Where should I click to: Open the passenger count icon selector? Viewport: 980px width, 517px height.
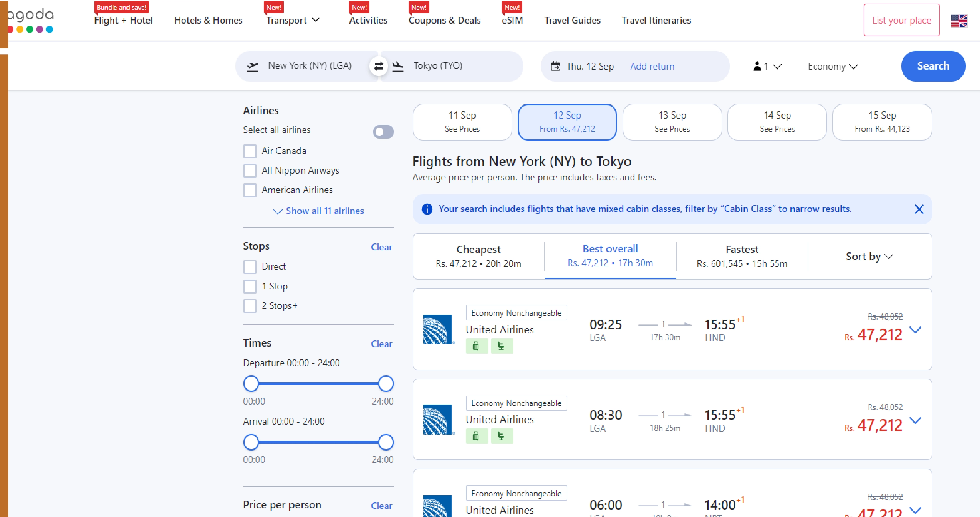(x=757, y=66)
